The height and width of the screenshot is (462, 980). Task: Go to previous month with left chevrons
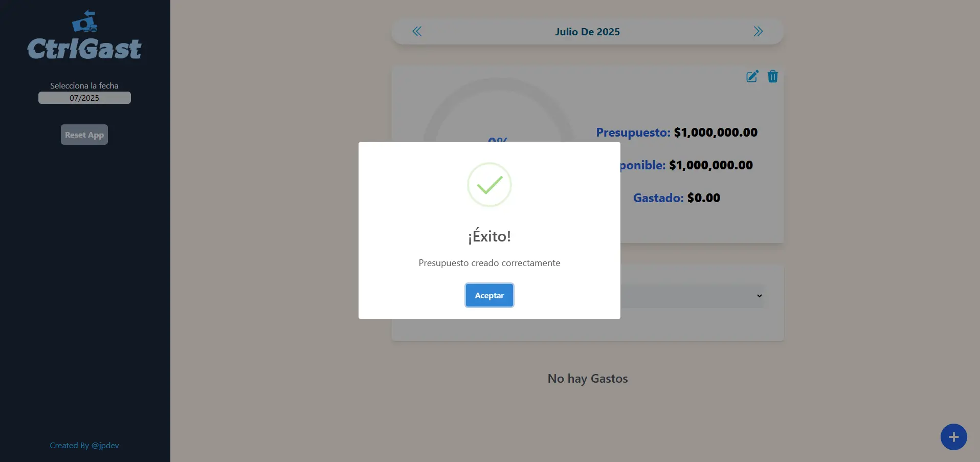[417, 32]
